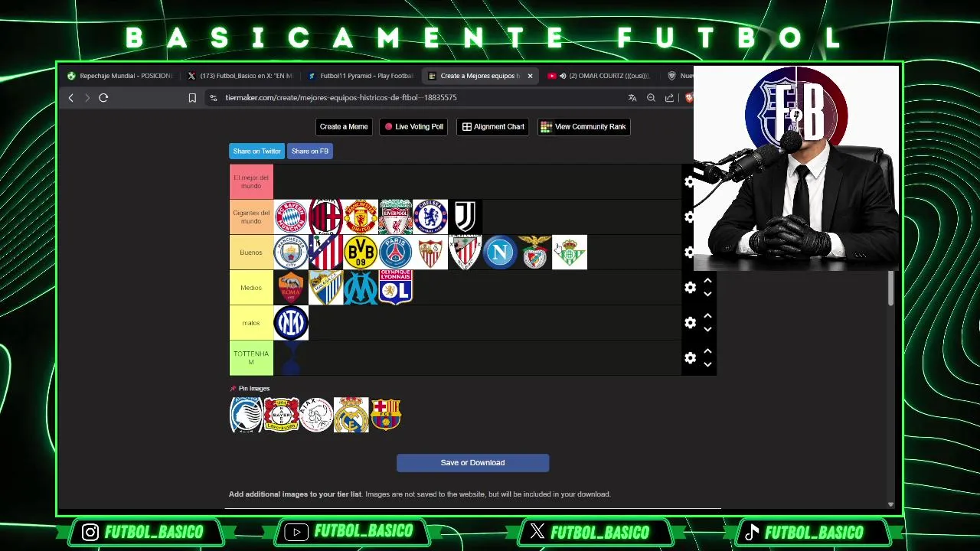Click the orange 'Gigantes del mundo' label

[251, 217]
